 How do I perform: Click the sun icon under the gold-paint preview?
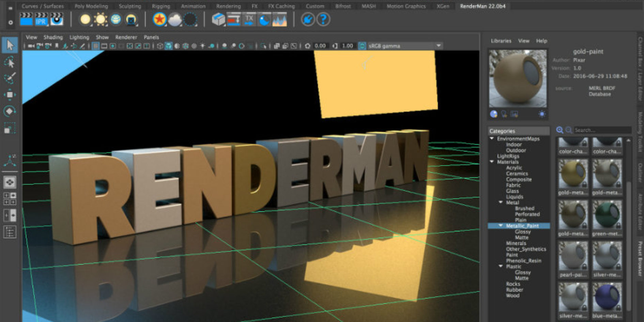click(542, 114)
